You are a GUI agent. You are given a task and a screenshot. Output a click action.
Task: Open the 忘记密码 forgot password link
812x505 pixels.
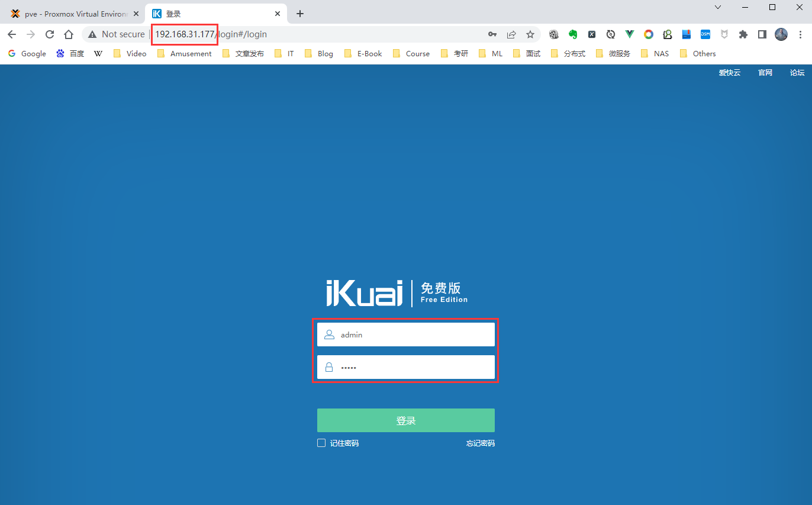(480, 443)
